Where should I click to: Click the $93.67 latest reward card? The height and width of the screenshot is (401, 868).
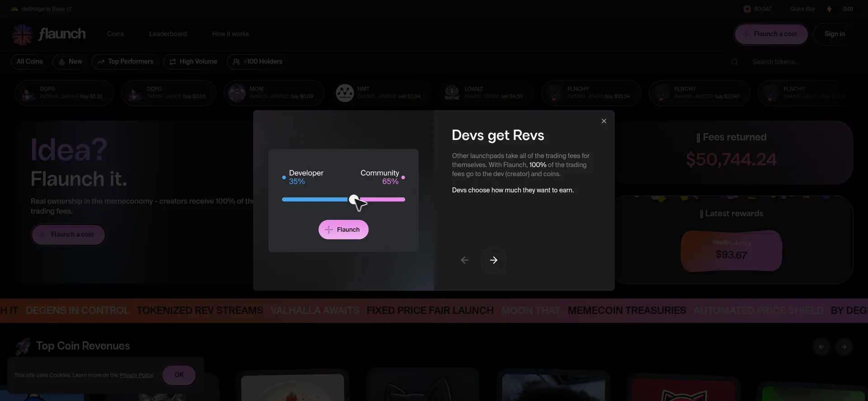[731, 251]
